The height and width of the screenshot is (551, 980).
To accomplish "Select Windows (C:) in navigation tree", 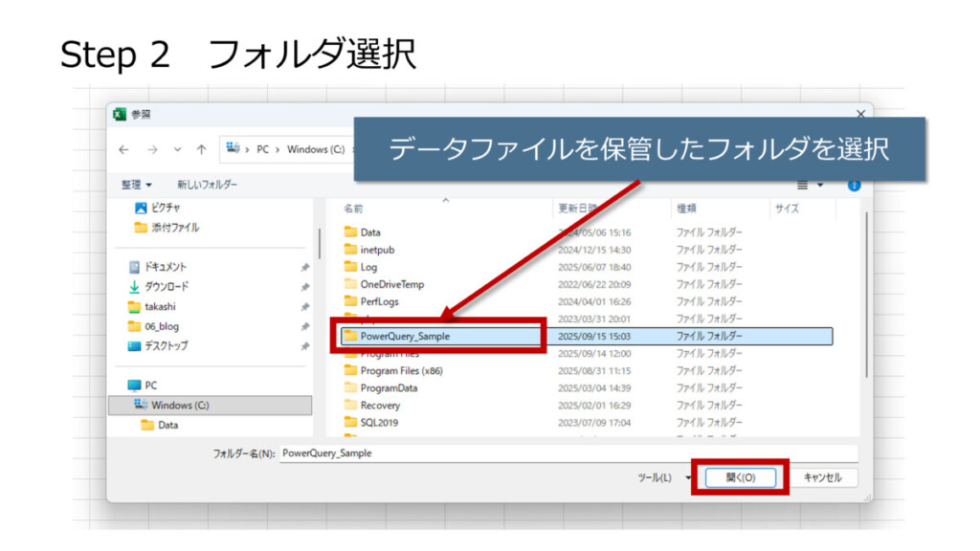I will tap(210, 406).
